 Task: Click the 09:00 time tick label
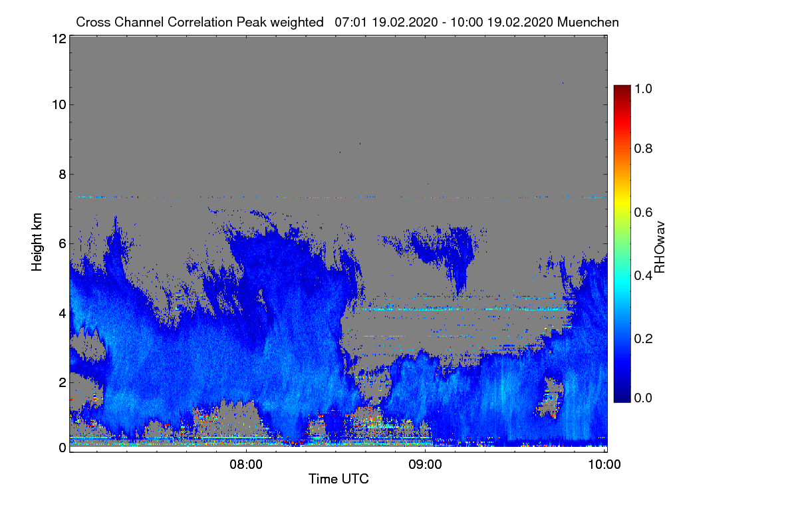(x=426, y=465)
